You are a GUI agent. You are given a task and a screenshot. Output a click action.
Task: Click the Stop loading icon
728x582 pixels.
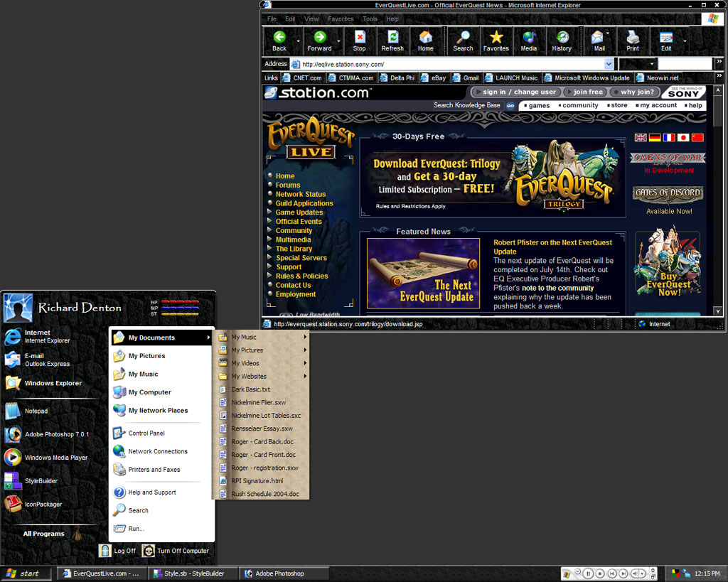coord(359,37)
